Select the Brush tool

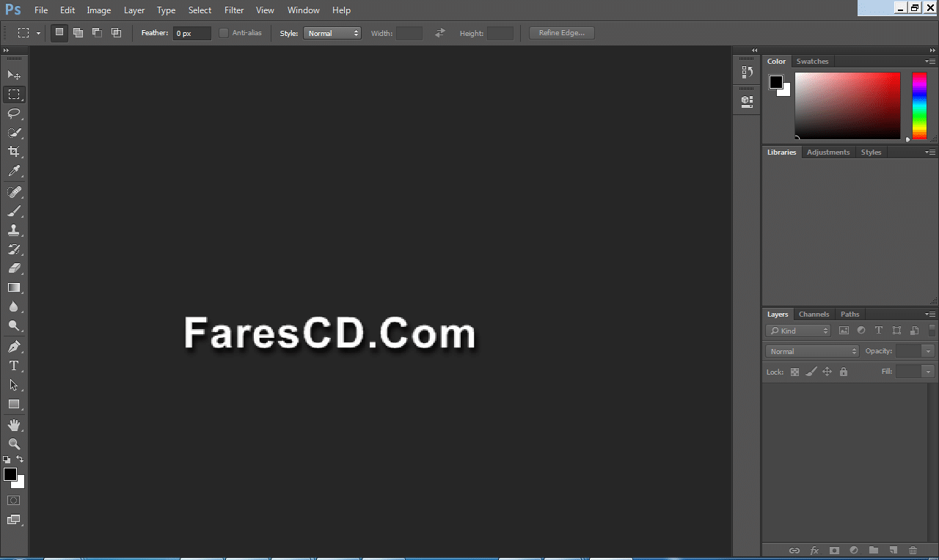coord(14,211)
